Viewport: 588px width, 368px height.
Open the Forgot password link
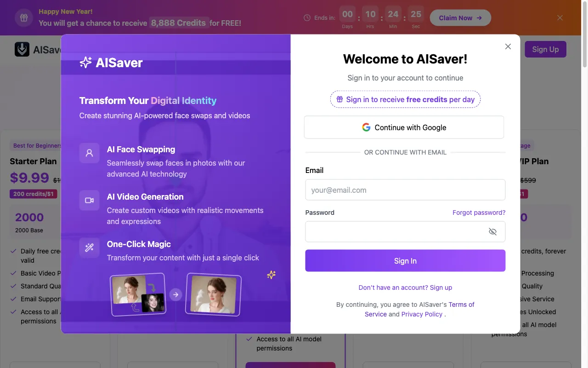click(479, 213)
